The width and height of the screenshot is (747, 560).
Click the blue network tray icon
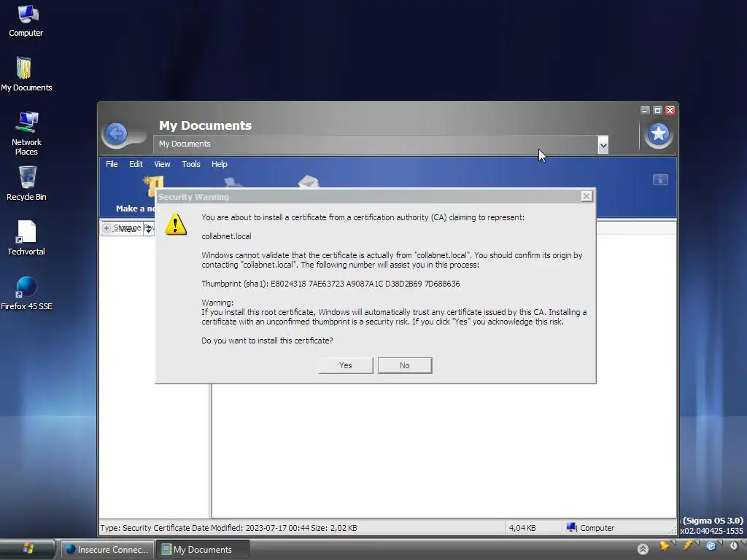click(711, 546)
